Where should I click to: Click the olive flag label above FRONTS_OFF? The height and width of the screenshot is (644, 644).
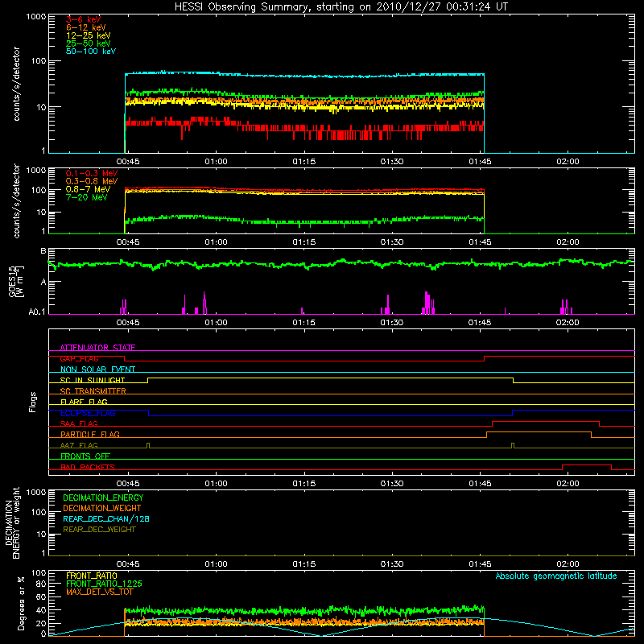(79, 445)
